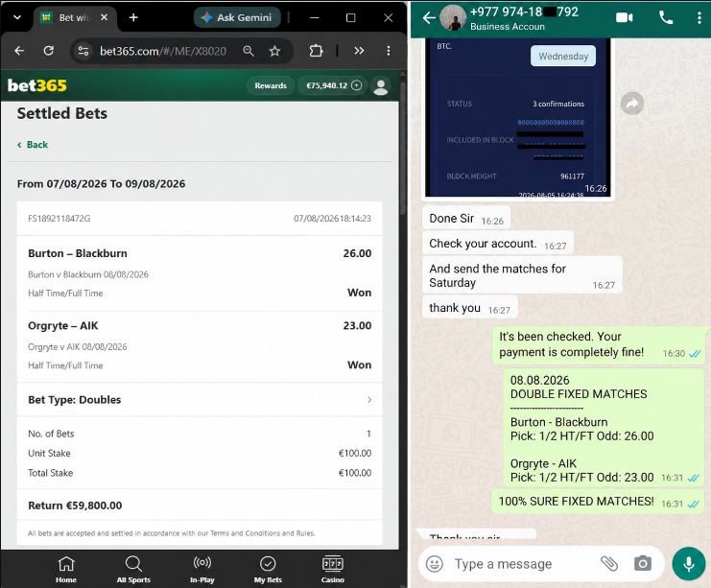
Task: Click the Wednesday date chip
Action: (x=563, y=57)
